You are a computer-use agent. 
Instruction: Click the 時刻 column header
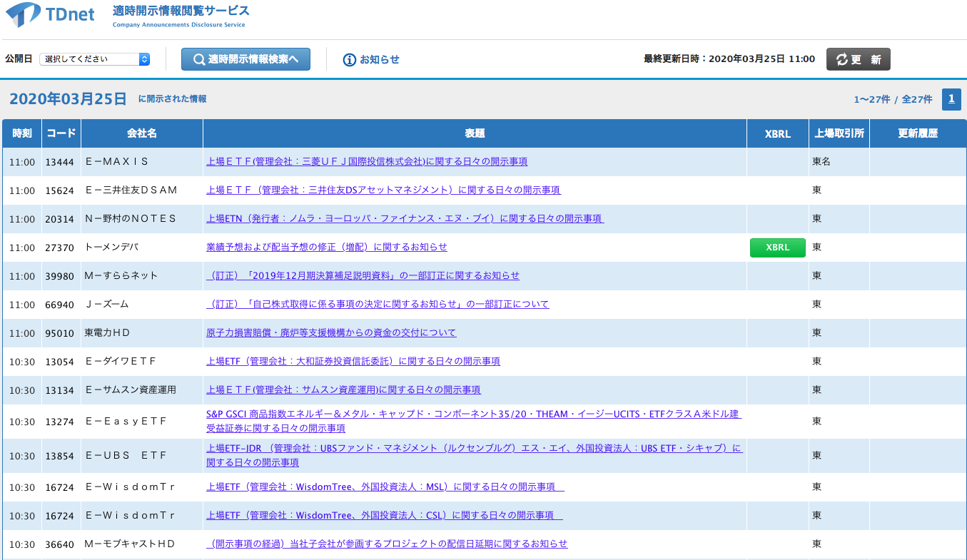click(x=22, y=133)
